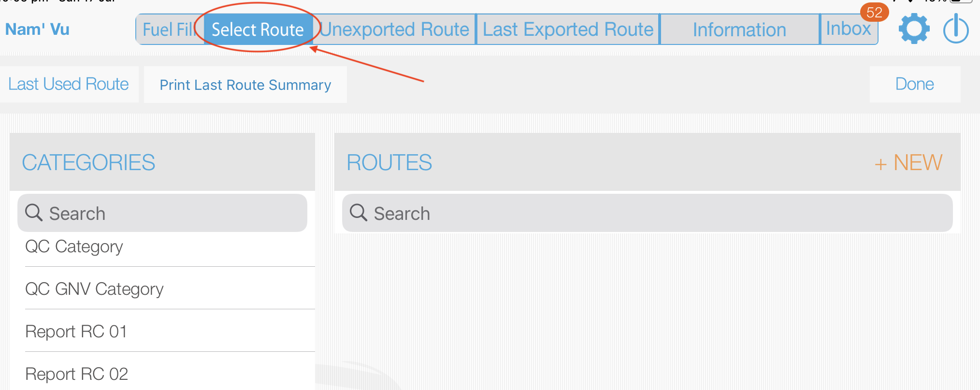This screenshot has width=980, height=390.
Task: Tap the Inbox badge showing 52
Action: (x=874, y=13)
